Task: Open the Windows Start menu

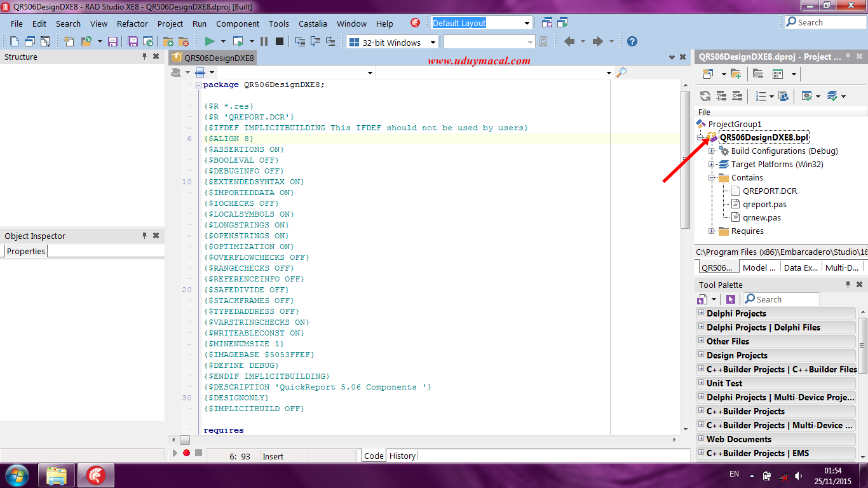Action: tap(16, 475)
